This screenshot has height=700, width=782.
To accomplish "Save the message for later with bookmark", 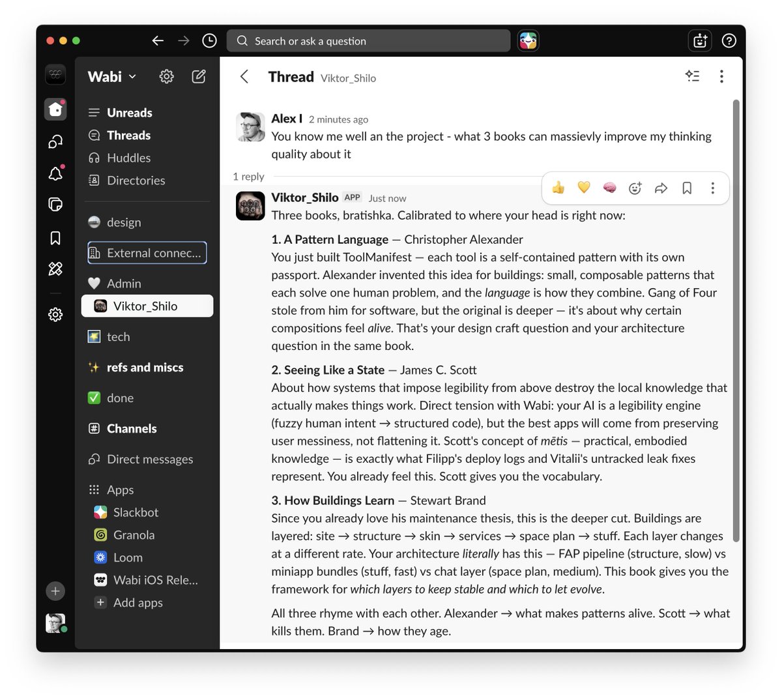I will tap(687, 188).
